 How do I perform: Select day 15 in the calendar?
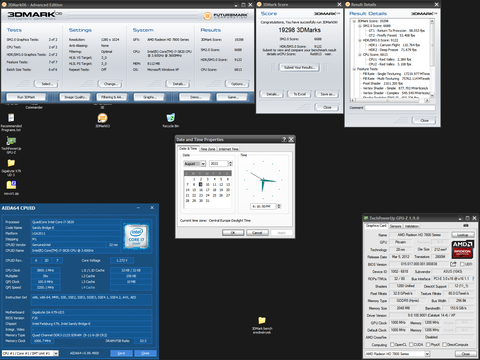[194, 190]
